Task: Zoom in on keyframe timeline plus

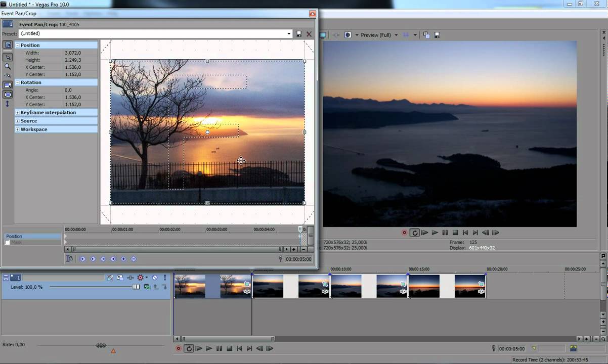Action: pos(294,249)
